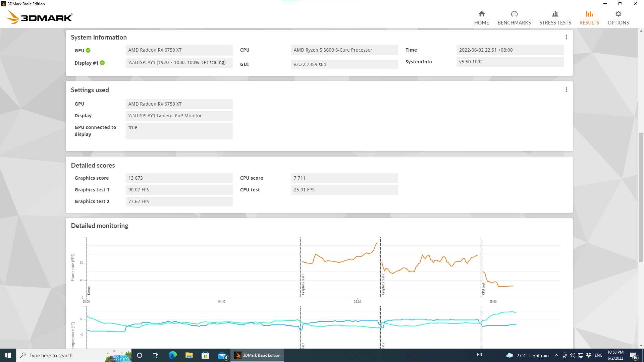Open network status tray icon
This screenshot has width=644, height=362.
[580, 355]
